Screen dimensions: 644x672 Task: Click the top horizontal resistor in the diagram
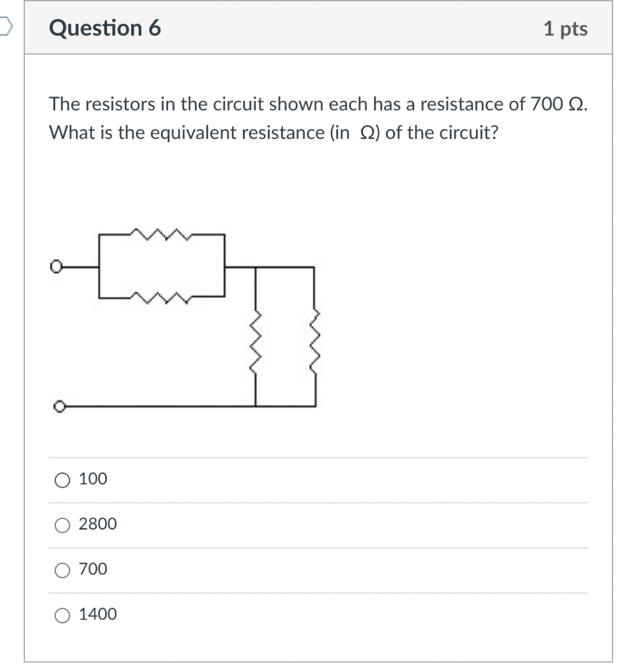click(161, 234)
